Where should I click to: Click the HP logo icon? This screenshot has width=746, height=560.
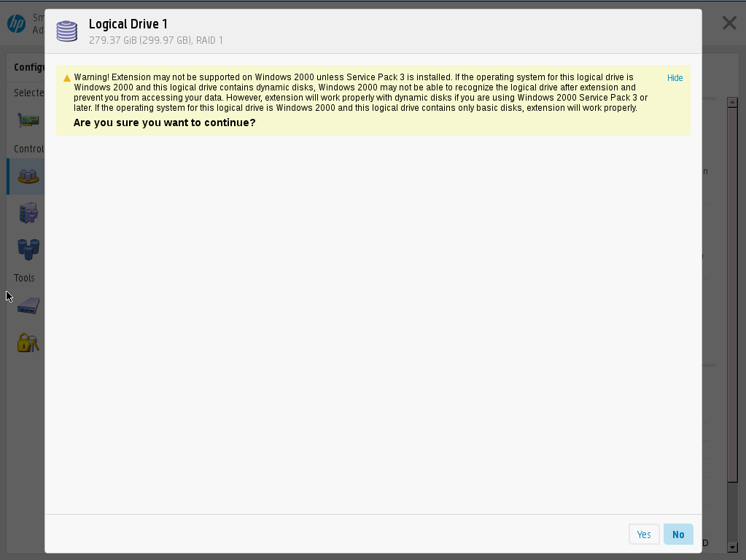[16, 23]
